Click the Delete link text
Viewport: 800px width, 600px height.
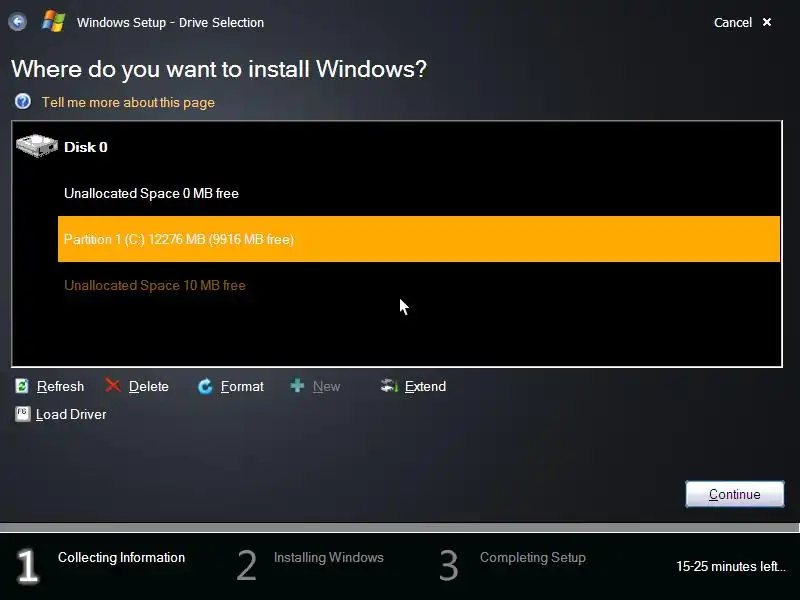click(x=148, y=387)
